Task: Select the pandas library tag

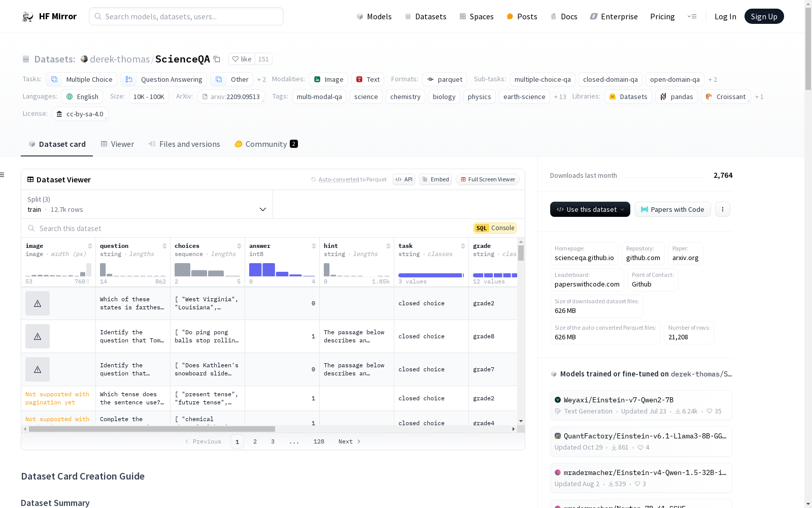Action: click(676, 97)
